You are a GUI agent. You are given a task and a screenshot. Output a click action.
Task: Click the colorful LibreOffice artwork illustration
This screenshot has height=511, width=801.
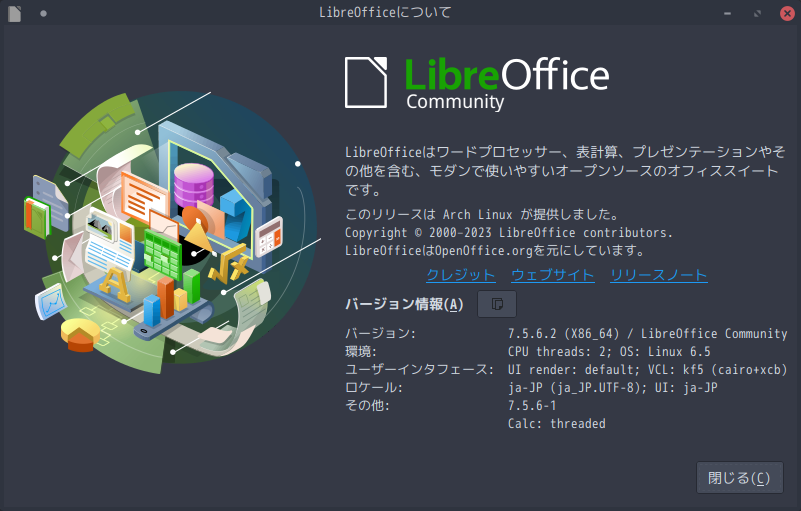(172, 233)
